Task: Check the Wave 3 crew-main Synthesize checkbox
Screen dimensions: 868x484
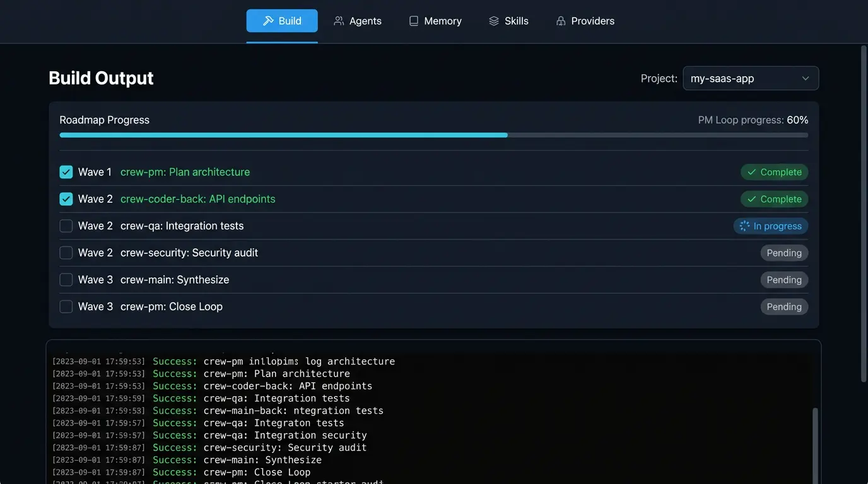Action: (66, 280)
